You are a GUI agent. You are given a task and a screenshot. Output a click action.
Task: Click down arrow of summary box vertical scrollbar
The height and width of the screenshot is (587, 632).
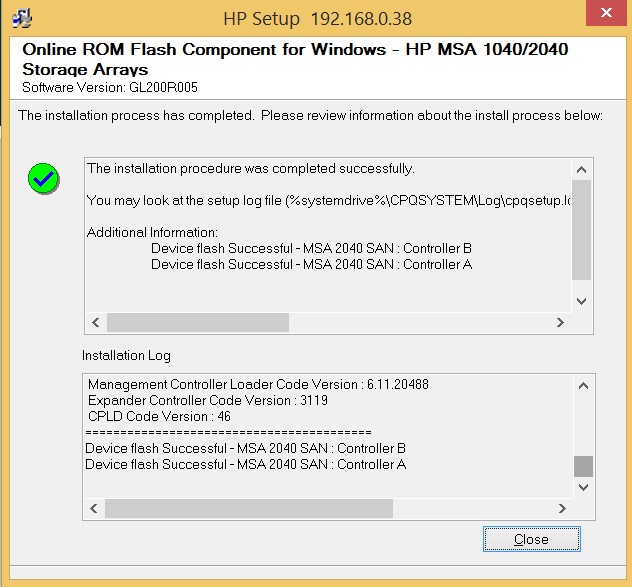pyautogui.click(x=581, y=301)
